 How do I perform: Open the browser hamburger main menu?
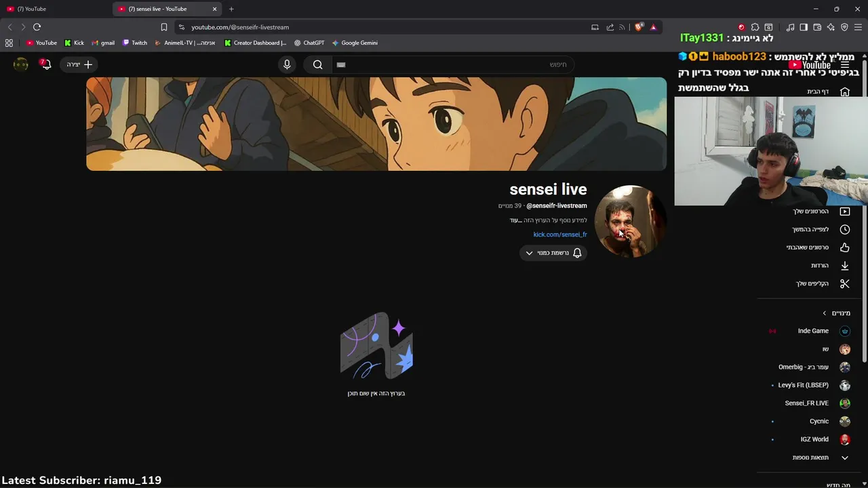859,27
